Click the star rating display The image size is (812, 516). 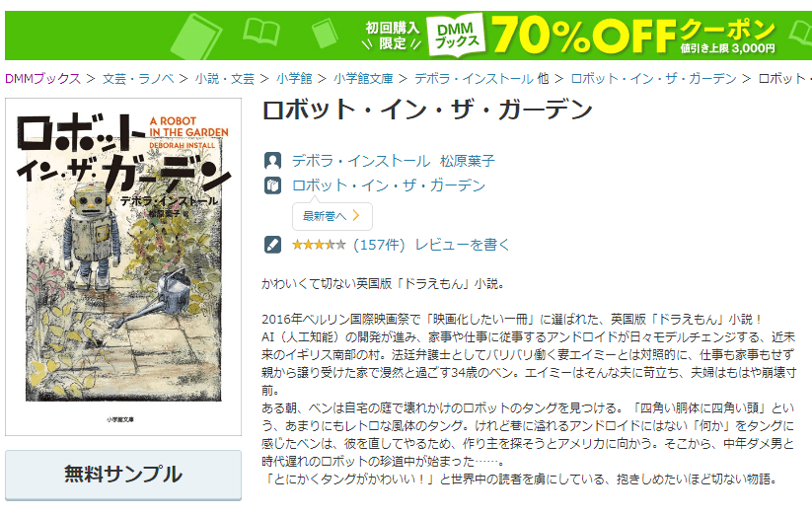[319, 245]
